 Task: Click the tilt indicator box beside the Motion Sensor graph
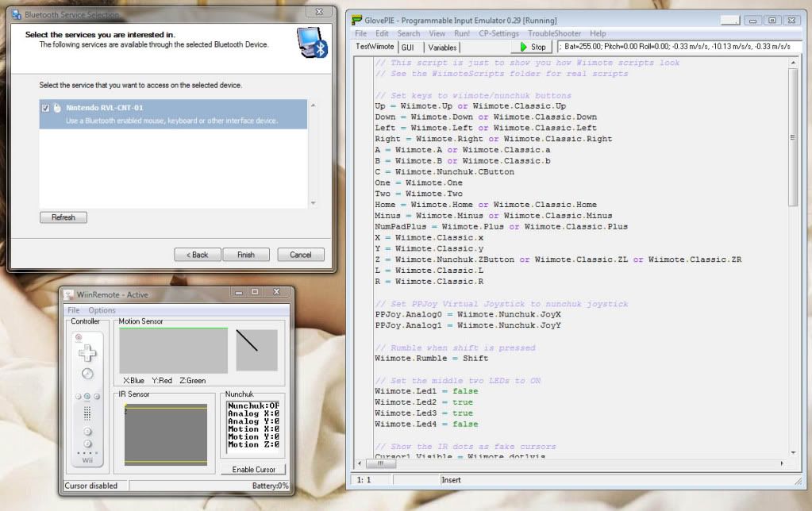point(257,349)
